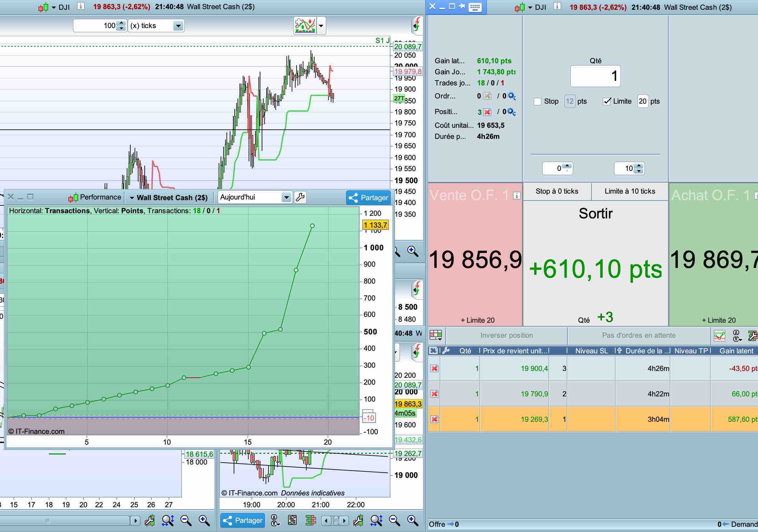Click the DJI info icon in chart header
Screen dimensions: 758x532
point(81,6)
